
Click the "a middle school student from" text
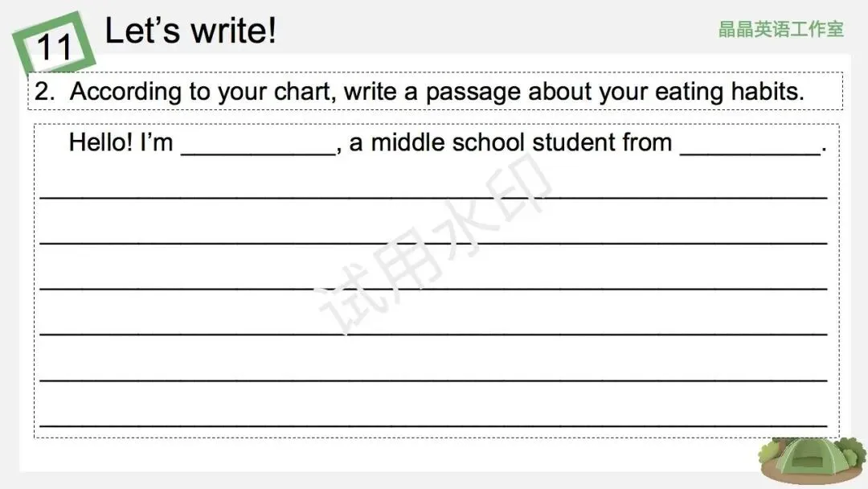[x=510, y=142]
